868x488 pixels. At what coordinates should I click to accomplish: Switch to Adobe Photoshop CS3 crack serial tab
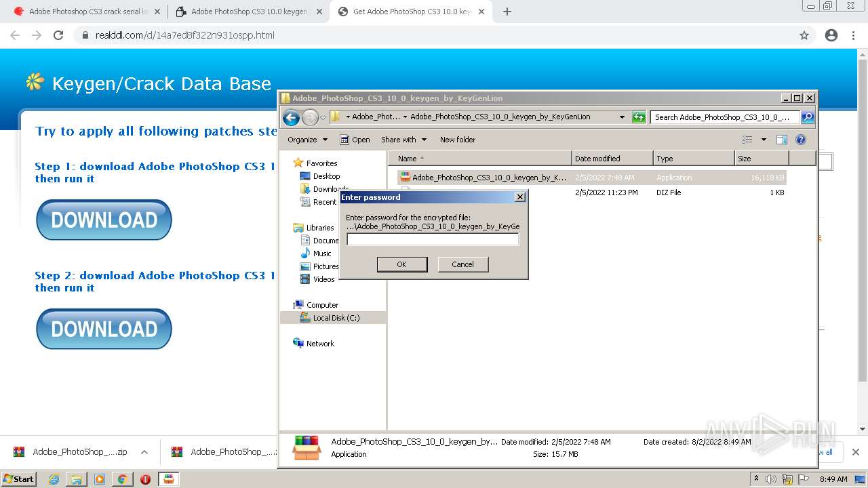point(88,12)
